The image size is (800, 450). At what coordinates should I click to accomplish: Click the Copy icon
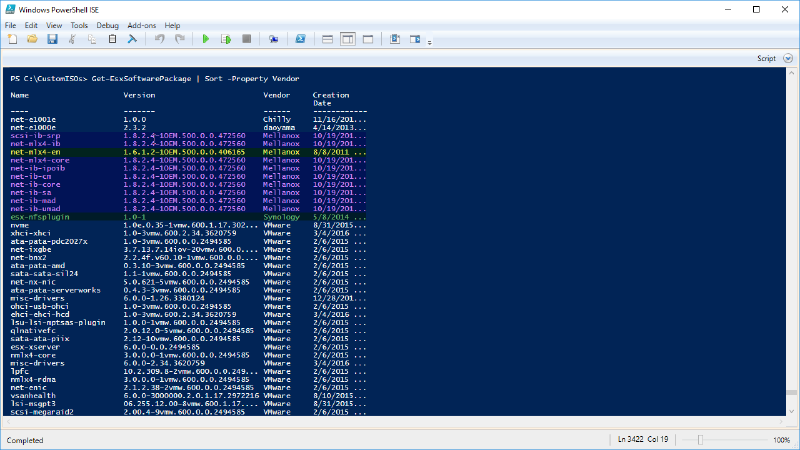[92, 39]
